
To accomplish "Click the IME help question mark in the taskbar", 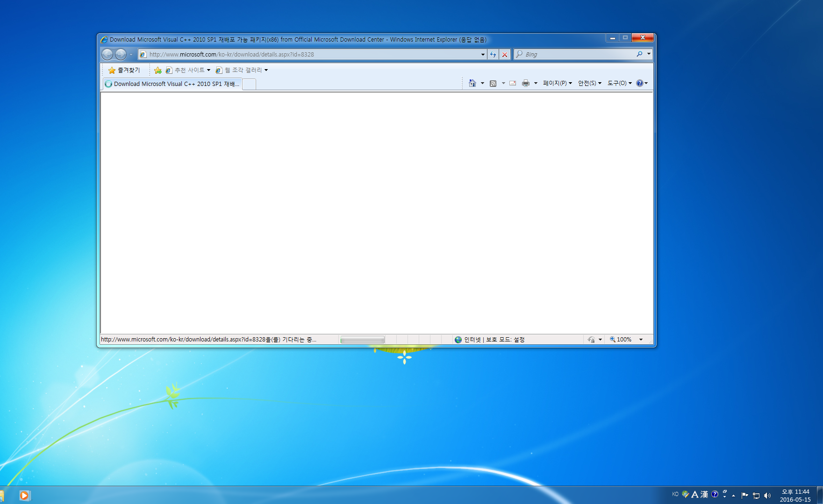I will coord(715,494).
